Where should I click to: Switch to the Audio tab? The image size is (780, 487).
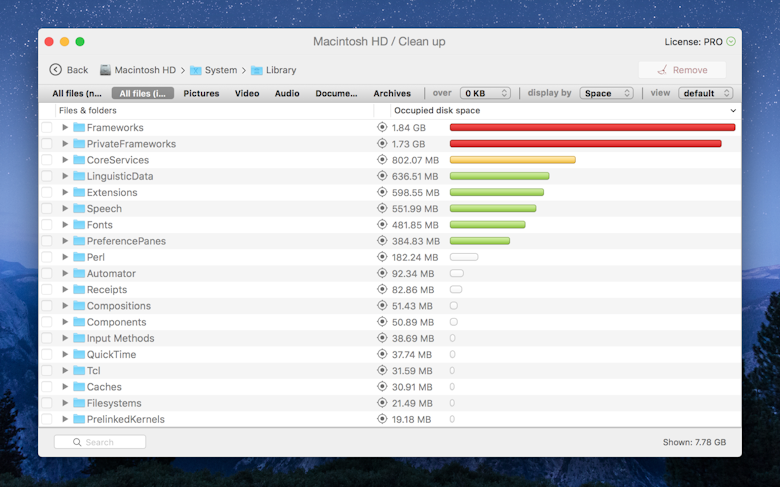tap(287, 93)
